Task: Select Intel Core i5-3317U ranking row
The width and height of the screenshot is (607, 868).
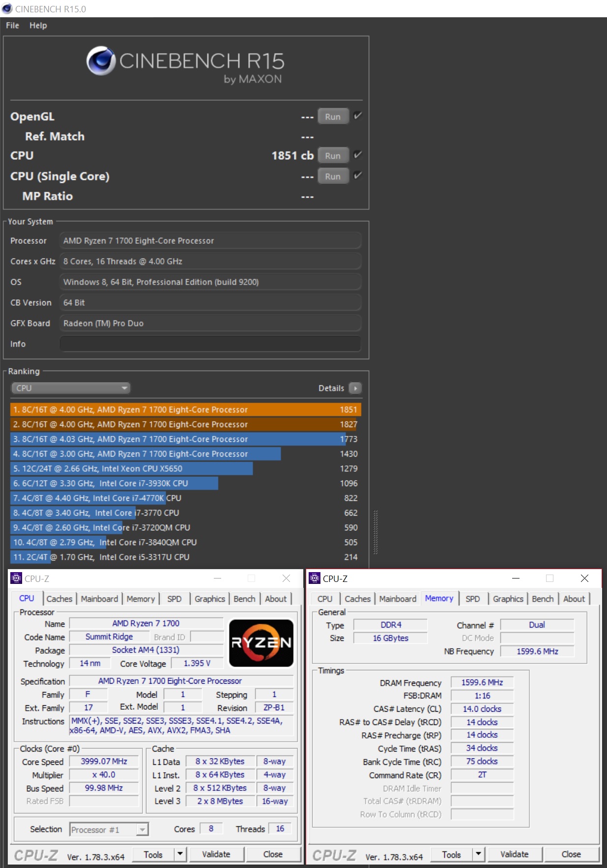Action: pyautogui.click(x=186, y=557)
